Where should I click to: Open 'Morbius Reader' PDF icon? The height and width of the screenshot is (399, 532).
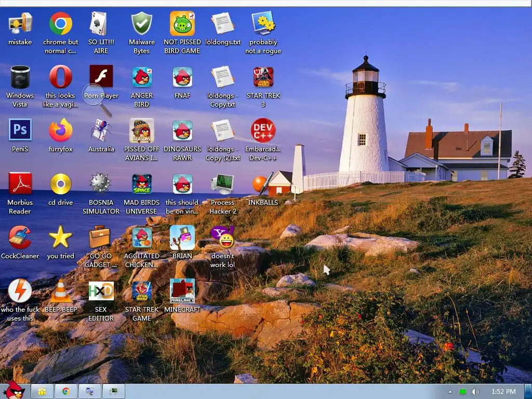pos(20,183)
